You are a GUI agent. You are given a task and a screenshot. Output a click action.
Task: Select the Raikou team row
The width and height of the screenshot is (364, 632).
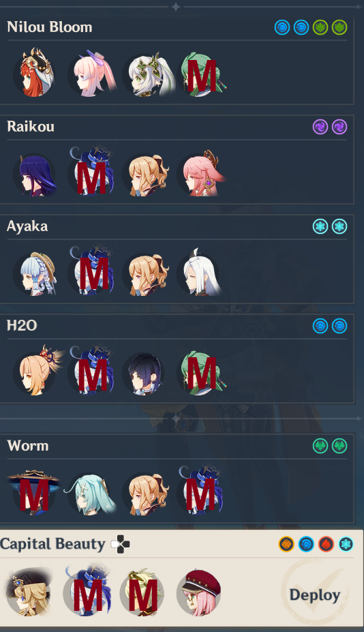point(176,160)
